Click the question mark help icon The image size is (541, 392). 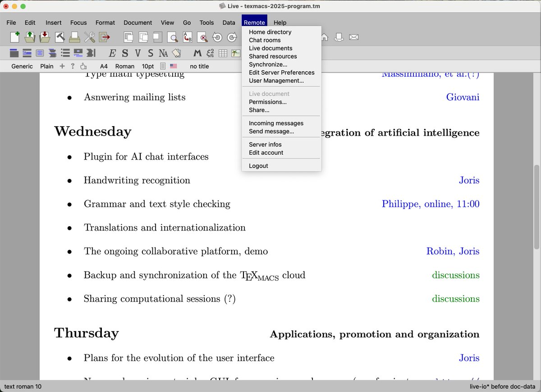pyautogui.click(x=73, y=66)
